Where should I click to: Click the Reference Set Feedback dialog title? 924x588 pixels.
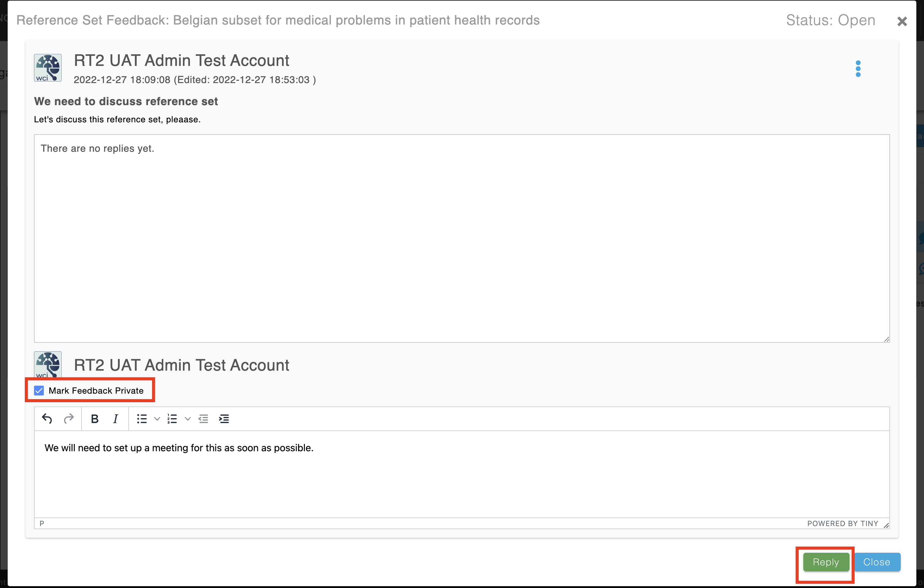[278, 20]
